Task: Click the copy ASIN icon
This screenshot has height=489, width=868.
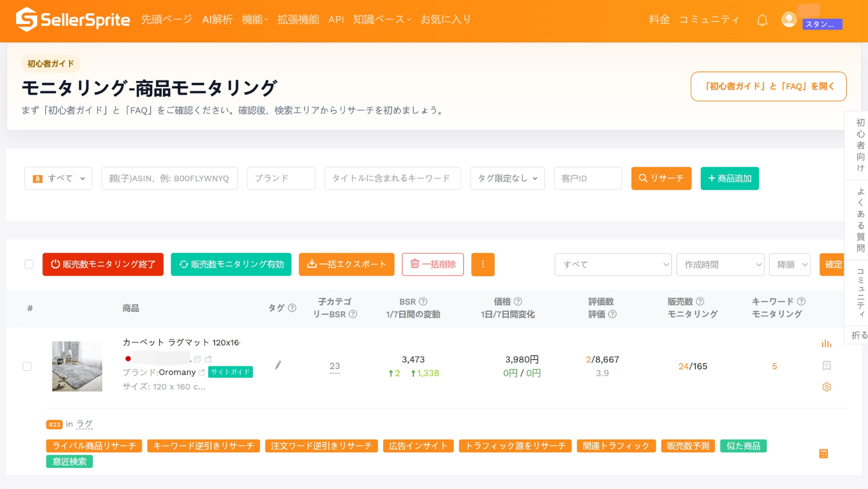Action: point(197,359)
